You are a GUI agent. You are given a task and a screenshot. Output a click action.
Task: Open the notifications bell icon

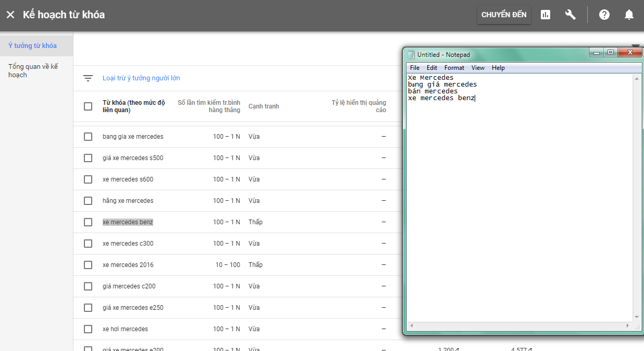tap(629, 15)
